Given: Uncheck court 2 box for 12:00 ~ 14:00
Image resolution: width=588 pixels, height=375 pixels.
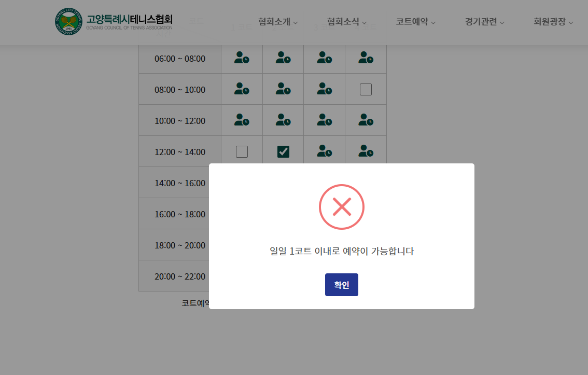Looking at the screenshot, I should (x=283, y=151).
